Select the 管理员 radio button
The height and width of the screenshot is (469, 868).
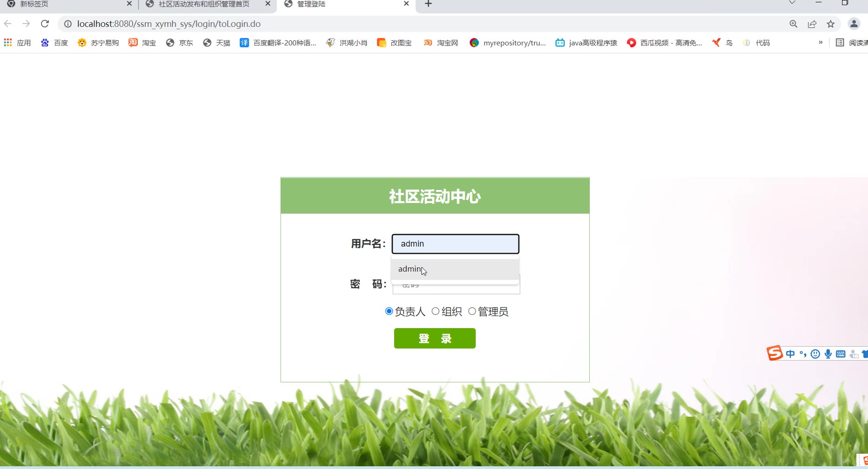pos(472,311)
